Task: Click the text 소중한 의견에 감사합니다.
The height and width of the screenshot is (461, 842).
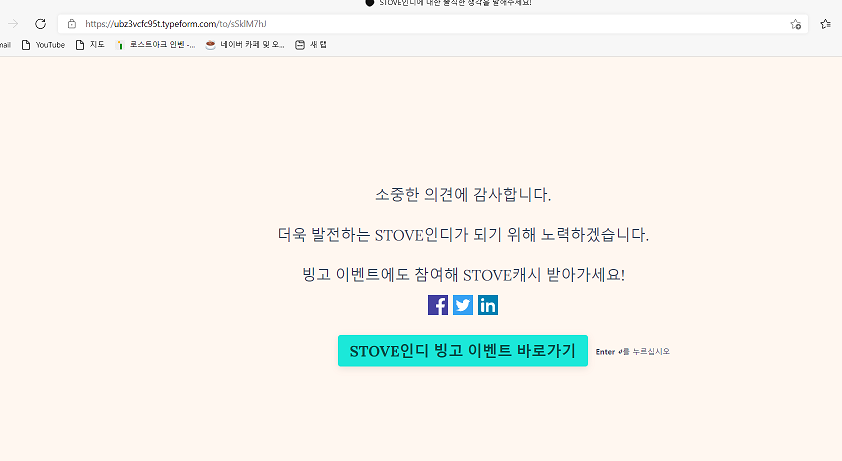Action: coord(463,195)
